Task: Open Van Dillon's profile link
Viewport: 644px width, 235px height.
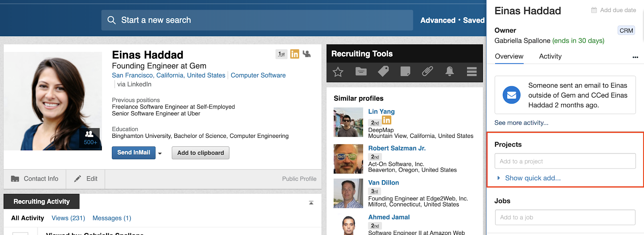Action: [384, 183]
